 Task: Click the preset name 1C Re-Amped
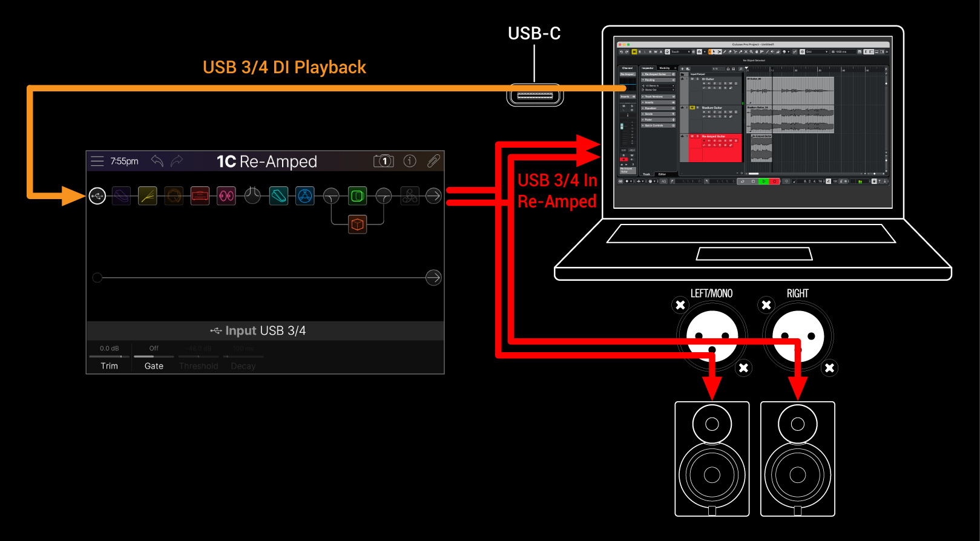point(267,162)
